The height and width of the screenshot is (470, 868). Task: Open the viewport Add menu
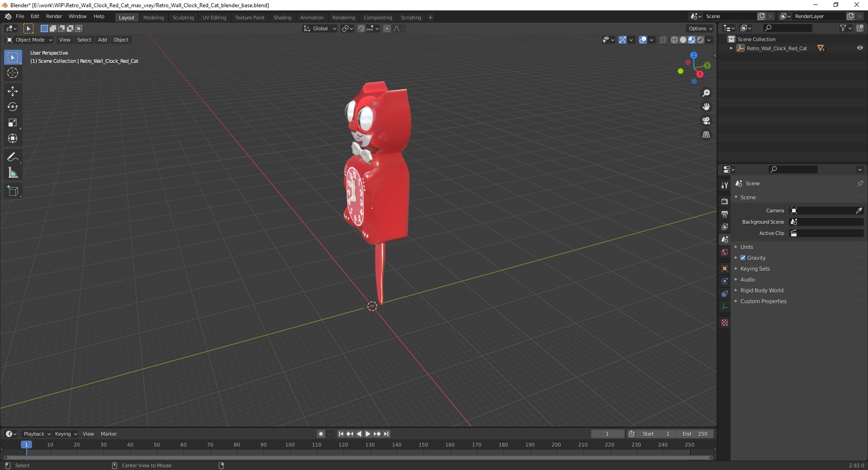(x=103, y=40)
